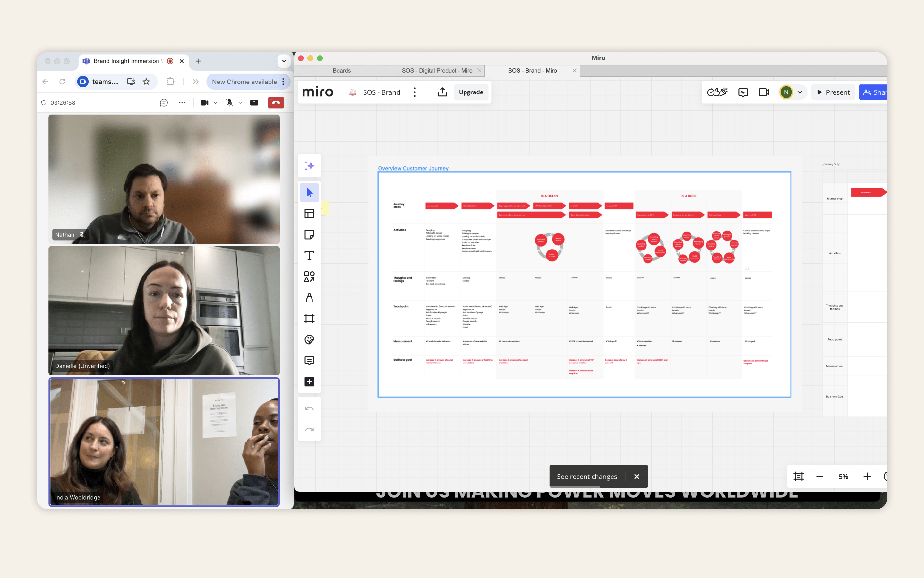Install app icon in address bar
This screenshot has height=578, width=924.
point(131,82)
